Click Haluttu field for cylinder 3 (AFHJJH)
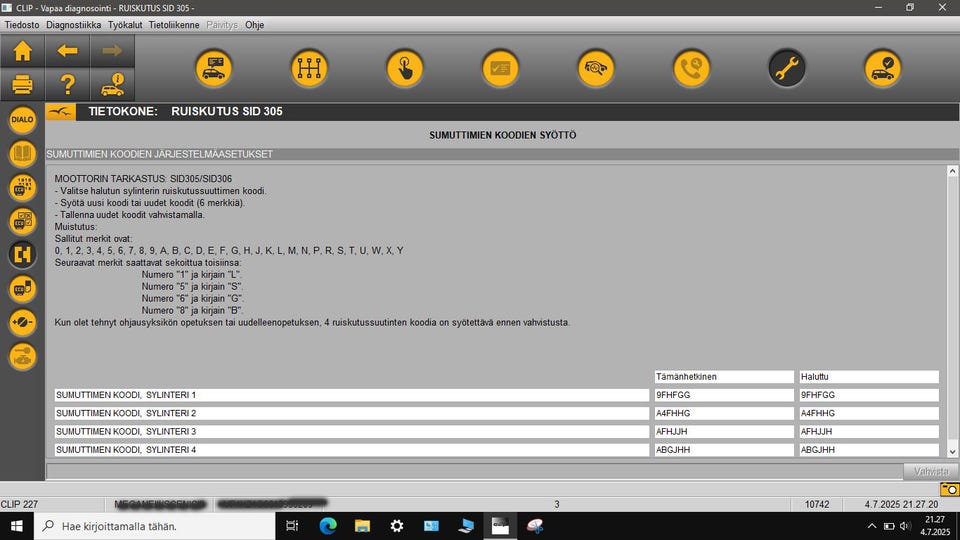 point(869,432)
